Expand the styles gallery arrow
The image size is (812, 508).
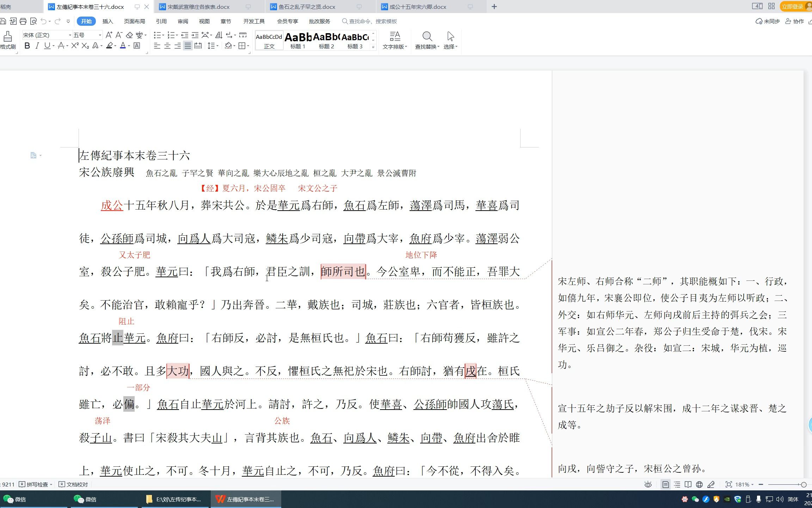[373, 47]
